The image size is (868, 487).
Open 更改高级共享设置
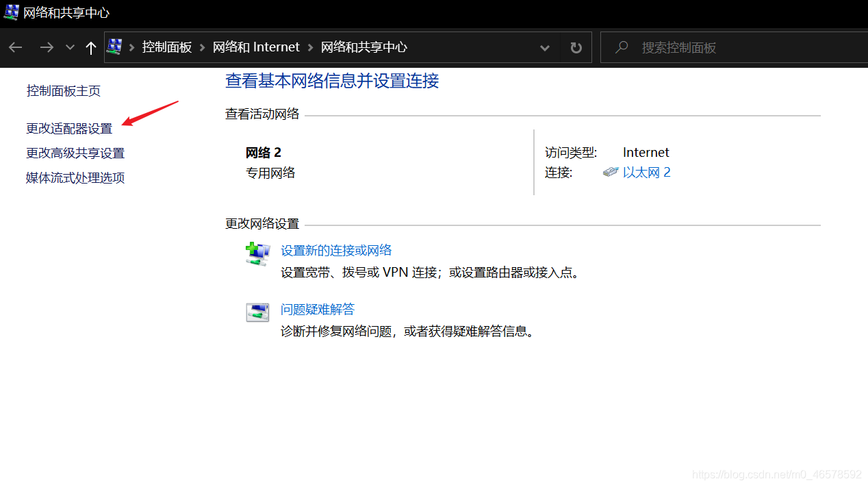tap(75, 153)
